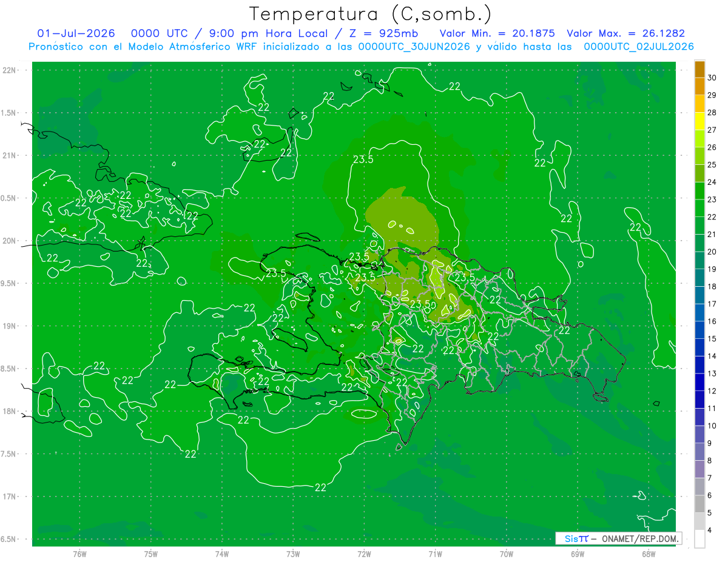Screen dimensions: 728x562
Task: Click the colorbar label "12"
Action: tap(712, 391)
